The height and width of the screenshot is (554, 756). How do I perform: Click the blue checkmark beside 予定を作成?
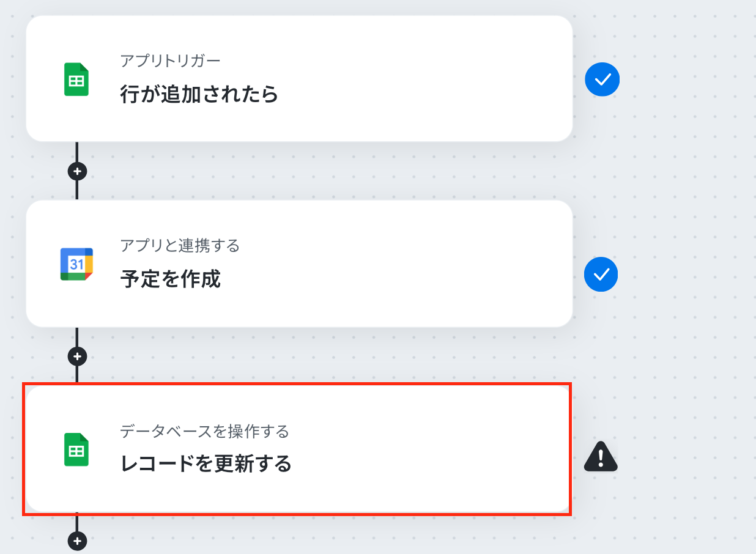[601, 274]
